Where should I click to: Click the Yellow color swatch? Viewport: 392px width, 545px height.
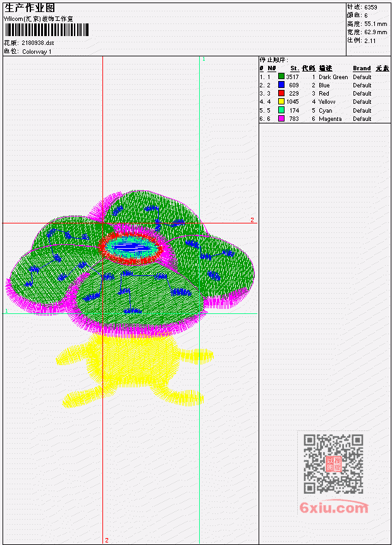(x=281, y=101)
